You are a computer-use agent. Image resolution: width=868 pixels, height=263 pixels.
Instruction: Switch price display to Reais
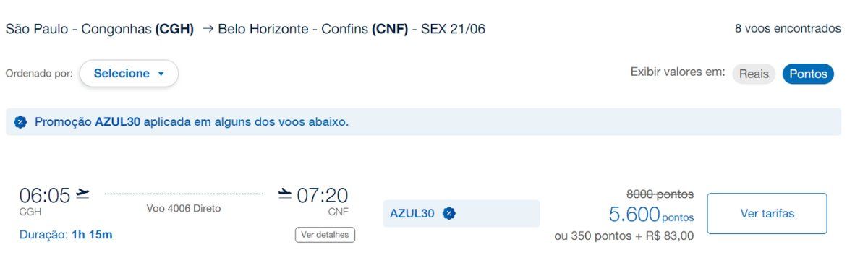coord(754,74)
